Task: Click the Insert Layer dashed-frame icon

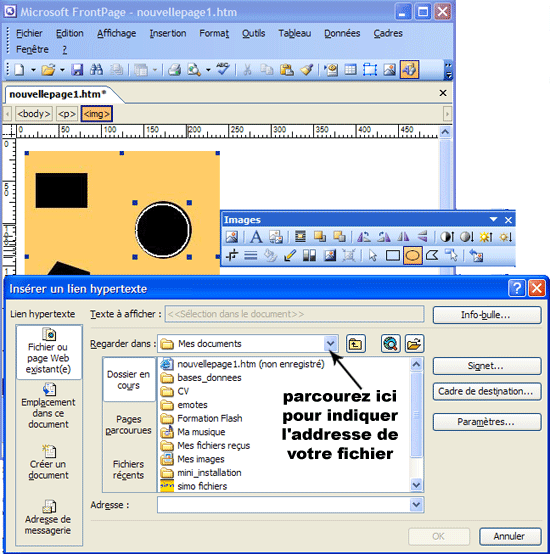Action: pyautogui.click(x=369, y=70)
